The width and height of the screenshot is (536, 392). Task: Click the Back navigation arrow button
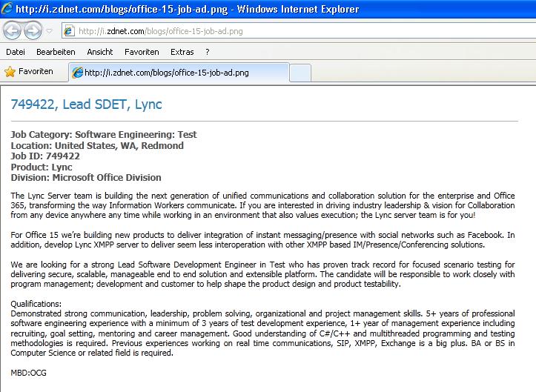pyautogui.click(x=12, y=31)
